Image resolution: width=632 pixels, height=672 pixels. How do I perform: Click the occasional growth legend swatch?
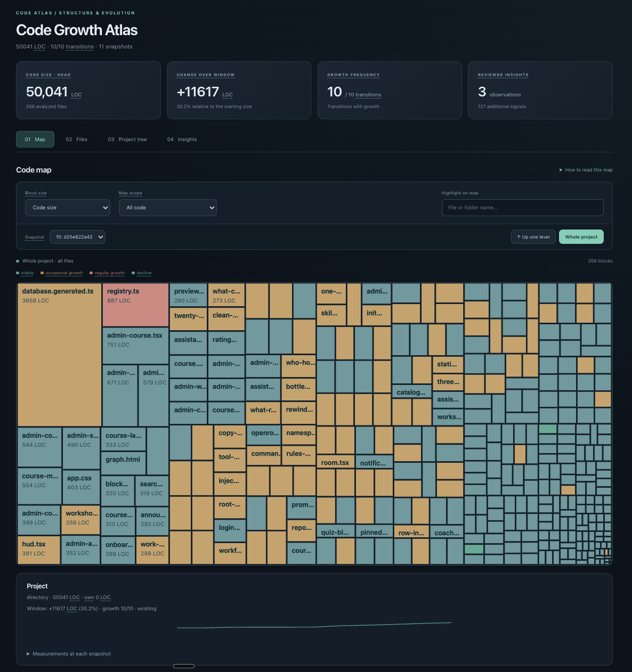pos(42,273)
